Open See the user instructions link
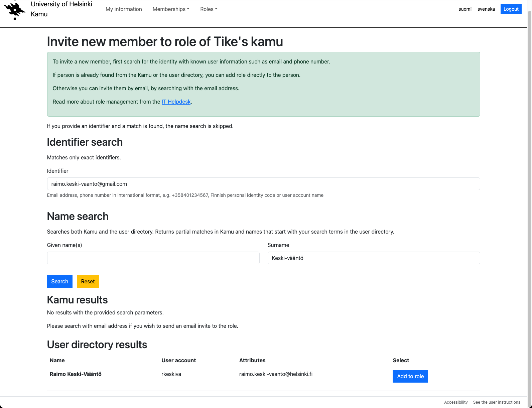This screenshot has height=408, width=532. [x=497, y=402]
